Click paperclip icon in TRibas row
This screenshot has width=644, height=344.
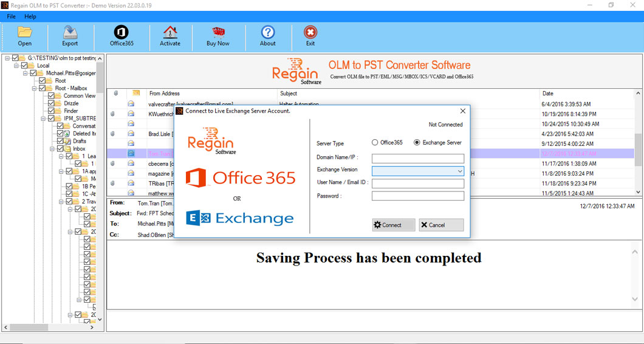pyautogui.click(x=112, y=183)
